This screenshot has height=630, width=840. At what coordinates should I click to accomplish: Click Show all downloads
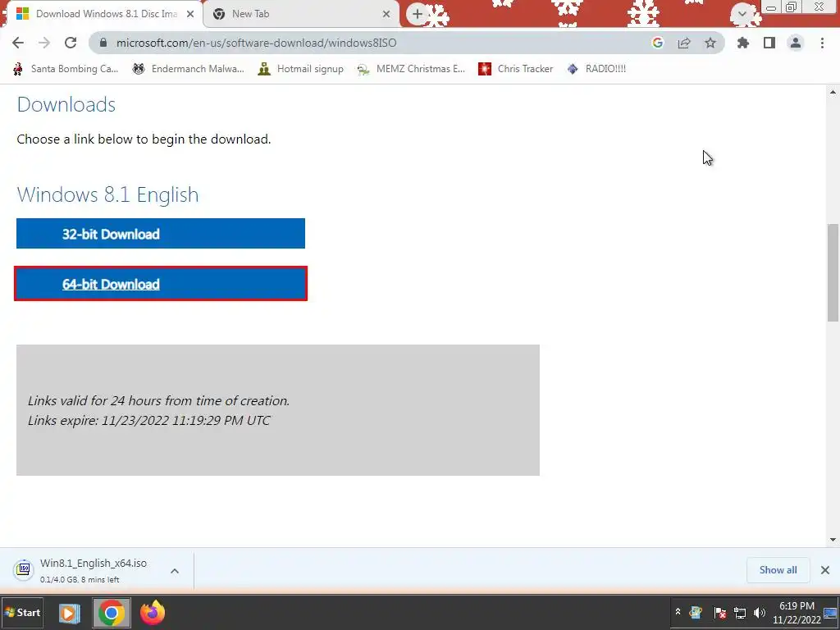click(778, 570)
